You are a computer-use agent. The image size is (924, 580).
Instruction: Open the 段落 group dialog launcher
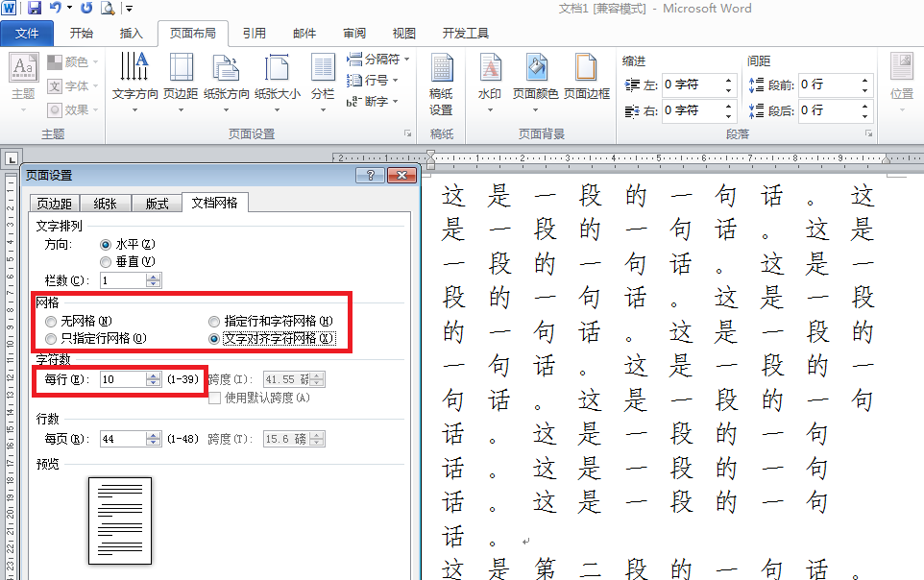868,133
